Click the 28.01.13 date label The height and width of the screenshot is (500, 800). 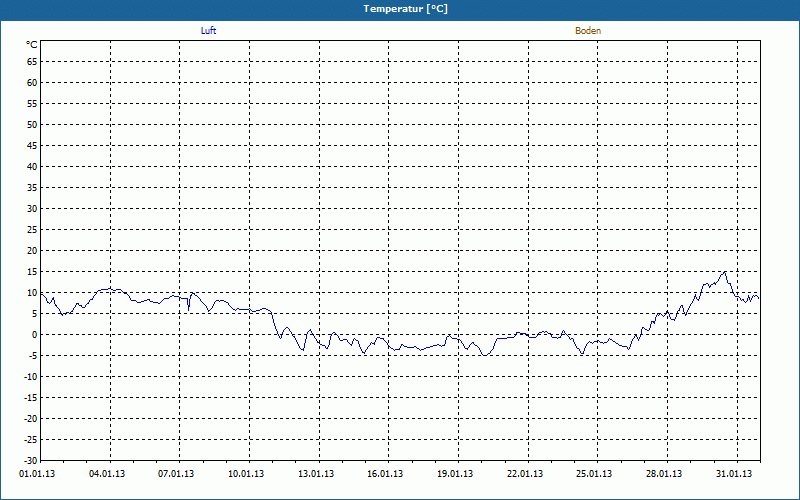coord(664,474)
